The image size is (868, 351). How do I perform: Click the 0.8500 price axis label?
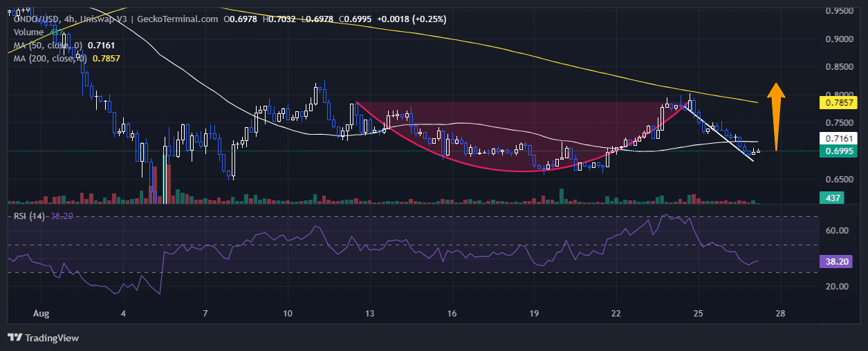point(838,67)
